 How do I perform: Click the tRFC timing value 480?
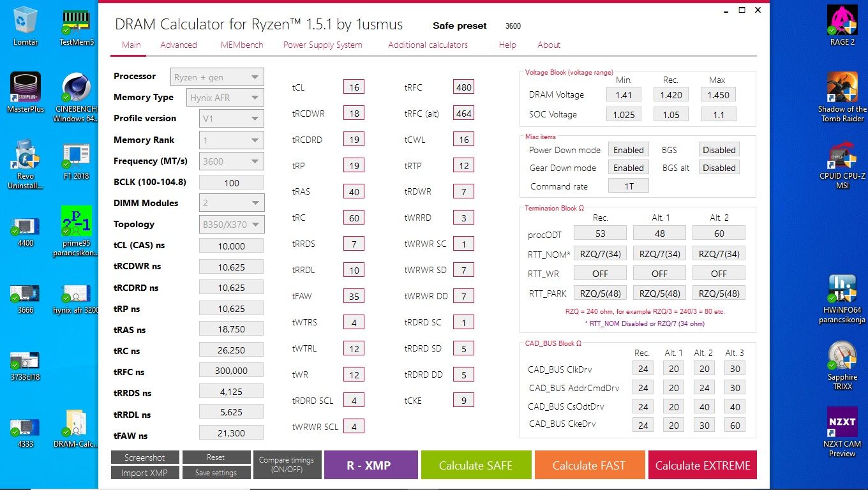[464, 87]
